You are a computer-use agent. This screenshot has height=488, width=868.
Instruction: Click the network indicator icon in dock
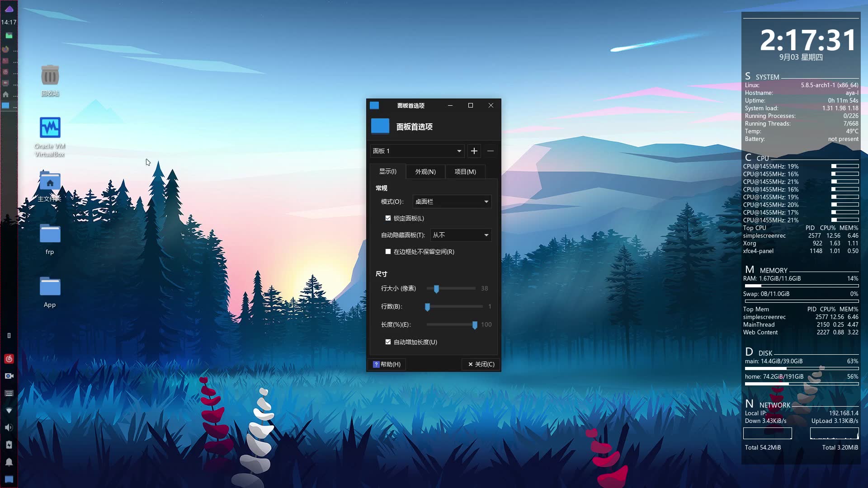click(x=8, y=411)
